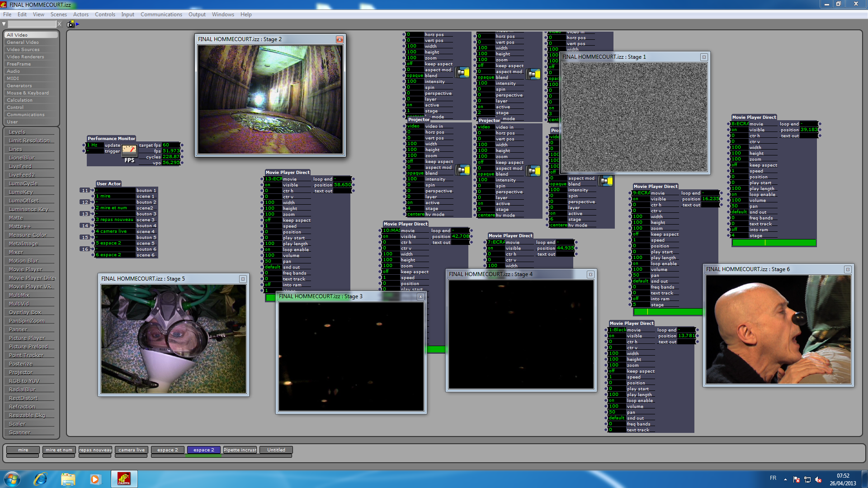Image resolution: width=868 pixels, height=488 pixels.
Task: Open Windows Media Player from the taskbar
Action: (95, 479)
